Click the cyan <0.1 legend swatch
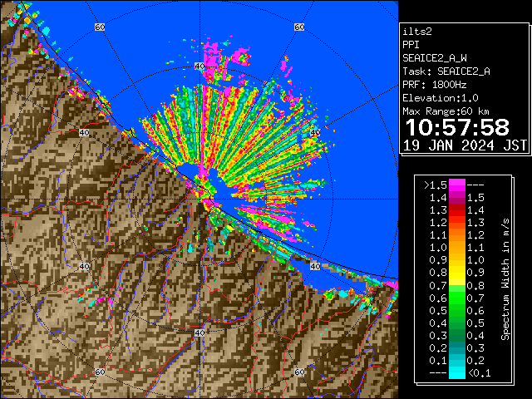 457,373
